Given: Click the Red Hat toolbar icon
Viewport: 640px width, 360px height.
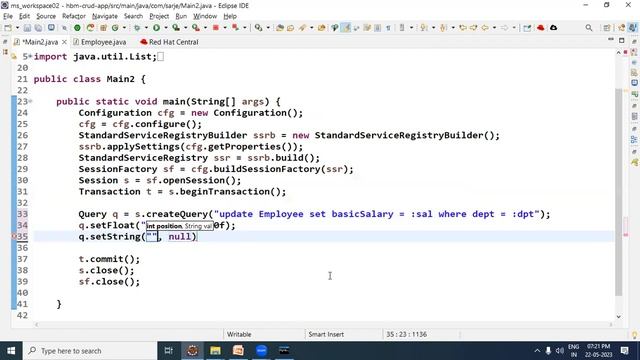Looking at the screenshot, I should [541, 28].
